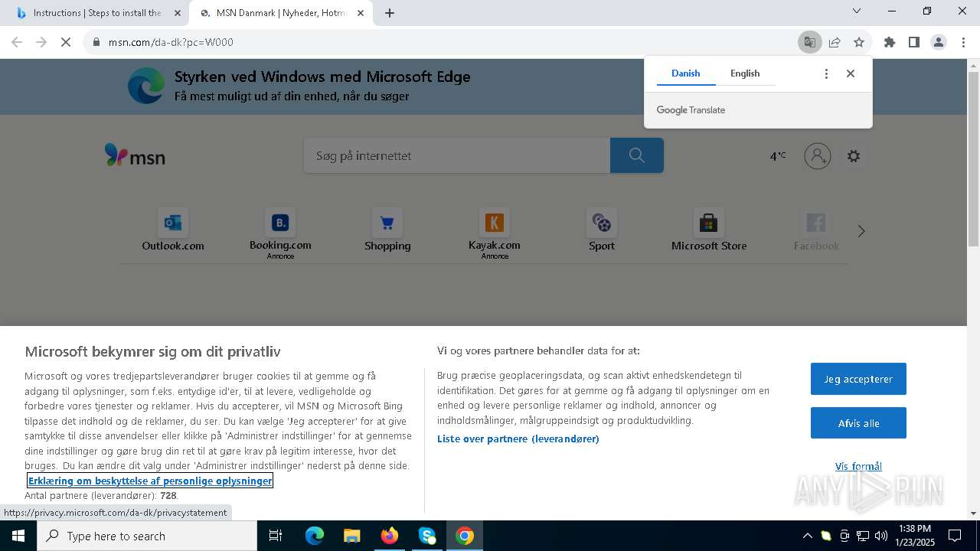This screenshot has height=551, width=980.
Task: Open MSN settings gear icon
Action: pyautogui.click(x=854, y=156)
